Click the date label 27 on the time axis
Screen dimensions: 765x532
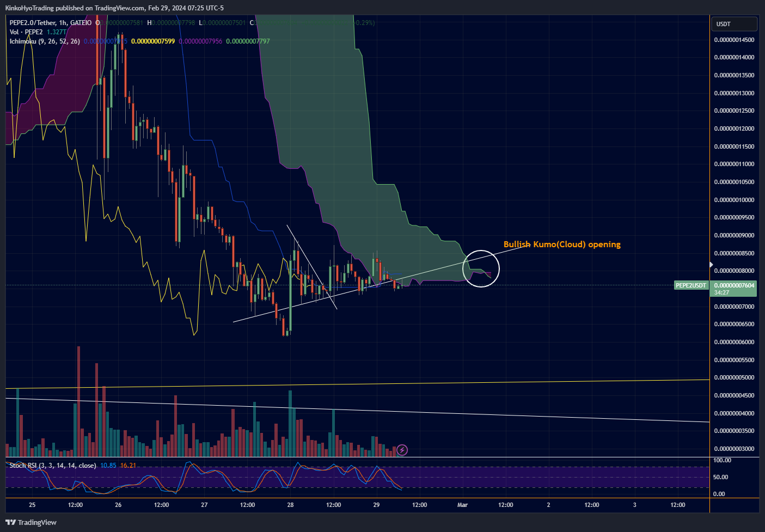click(204, 505)
